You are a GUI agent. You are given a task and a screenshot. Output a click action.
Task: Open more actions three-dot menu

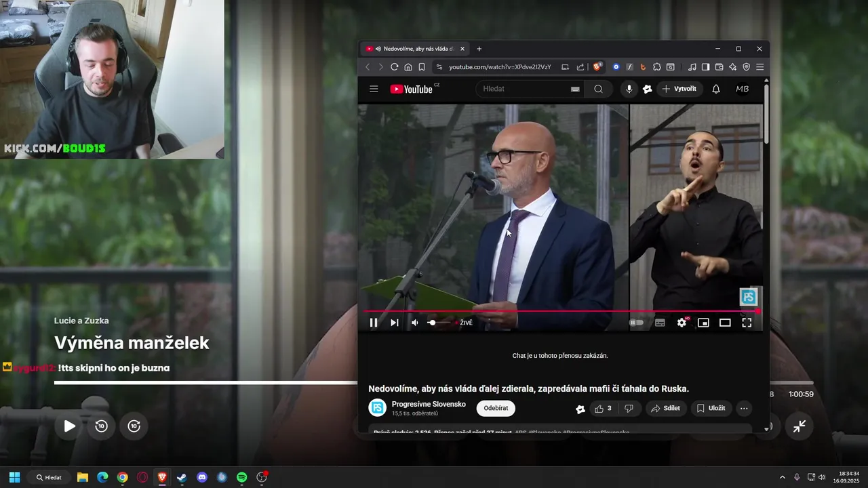point(744,408)
